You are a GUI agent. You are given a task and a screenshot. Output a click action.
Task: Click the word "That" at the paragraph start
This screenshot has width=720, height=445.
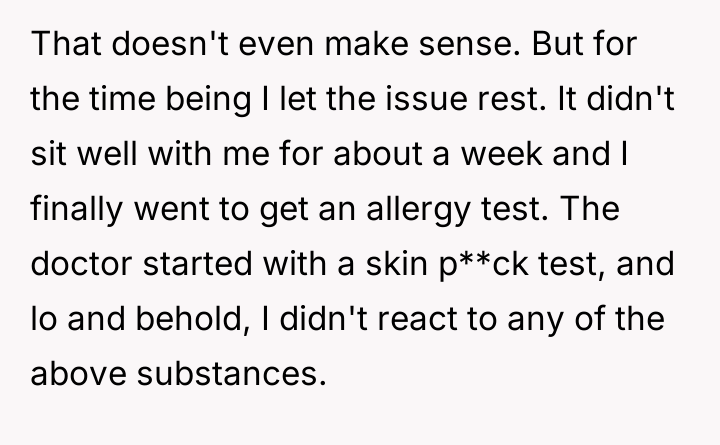click(x=63, y=46)
